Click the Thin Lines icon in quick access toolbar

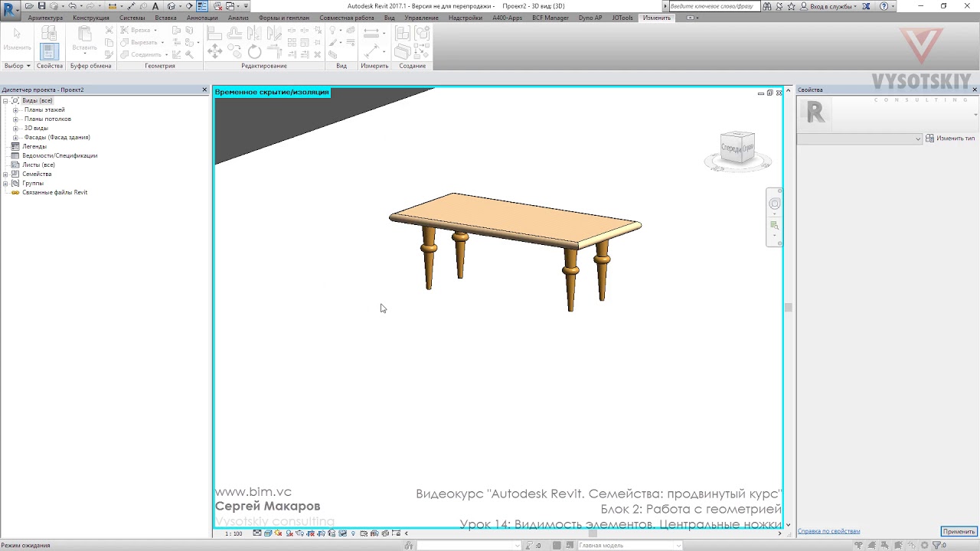(202, 6)
